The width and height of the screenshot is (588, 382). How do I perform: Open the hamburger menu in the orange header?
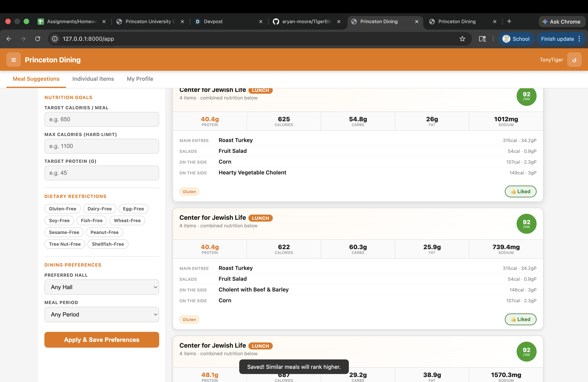pos(14,60)
